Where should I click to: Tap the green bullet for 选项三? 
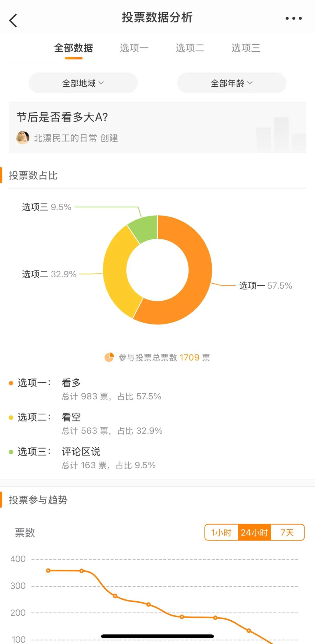pos(11,452)
